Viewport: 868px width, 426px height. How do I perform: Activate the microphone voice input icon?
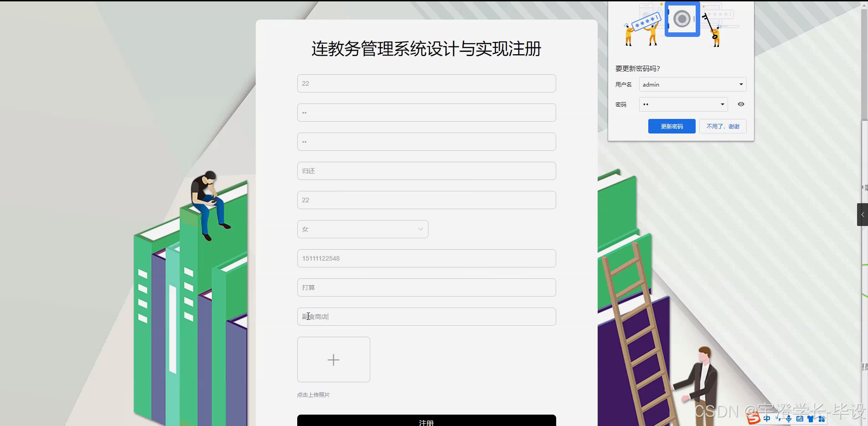point(789,419)
